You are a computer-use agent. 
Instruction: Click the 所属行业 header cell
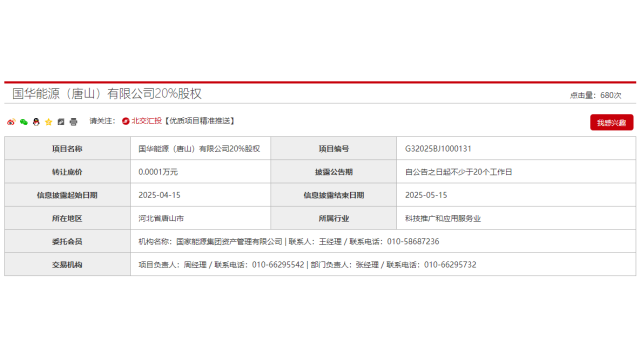[333, 218]
